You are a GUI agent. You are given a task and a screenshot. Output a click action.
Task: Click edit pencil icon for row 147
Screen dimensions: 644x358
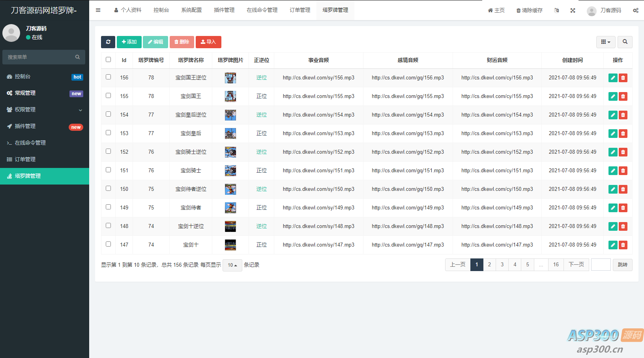coord(612,245)
